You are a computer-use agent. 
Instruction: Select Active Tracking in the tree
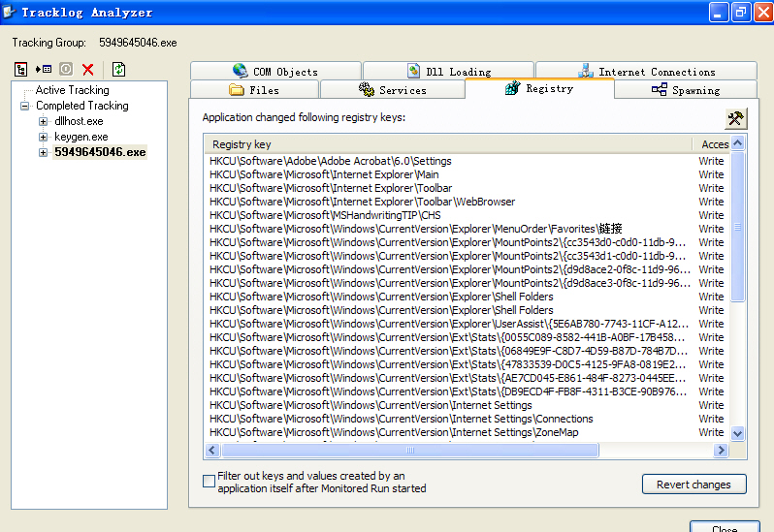(x=72, y=90)
